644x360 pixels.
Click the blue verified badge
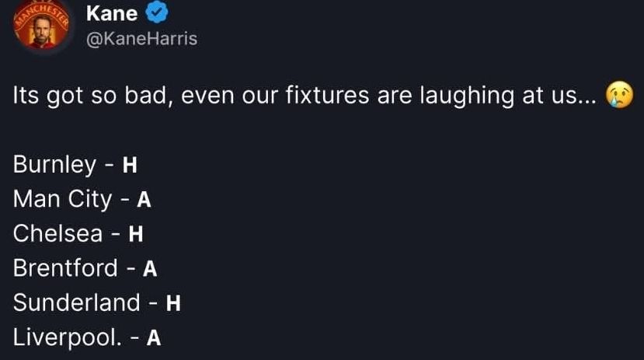click(154, 12)
